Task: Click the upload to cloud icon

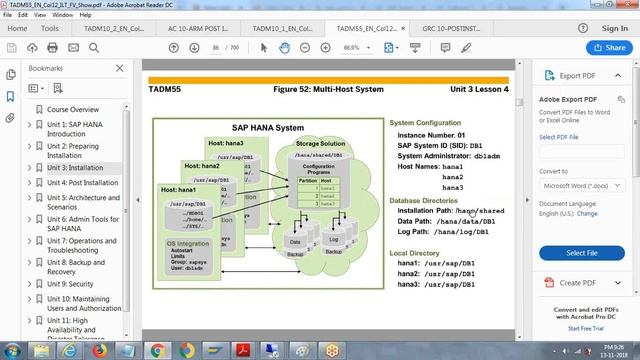Action: coord(32,48)
